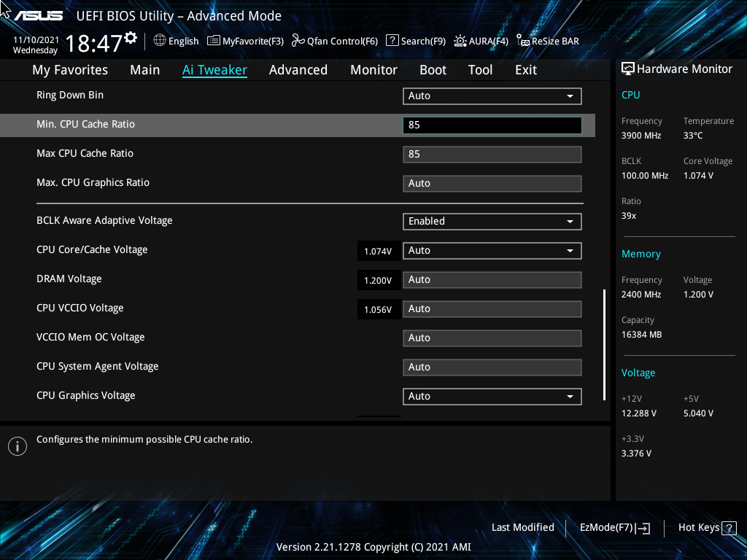Click the Hardware Monitor display icon
Image resolution: width=747 pixels, height=560 pixels.
click(628, 69)
